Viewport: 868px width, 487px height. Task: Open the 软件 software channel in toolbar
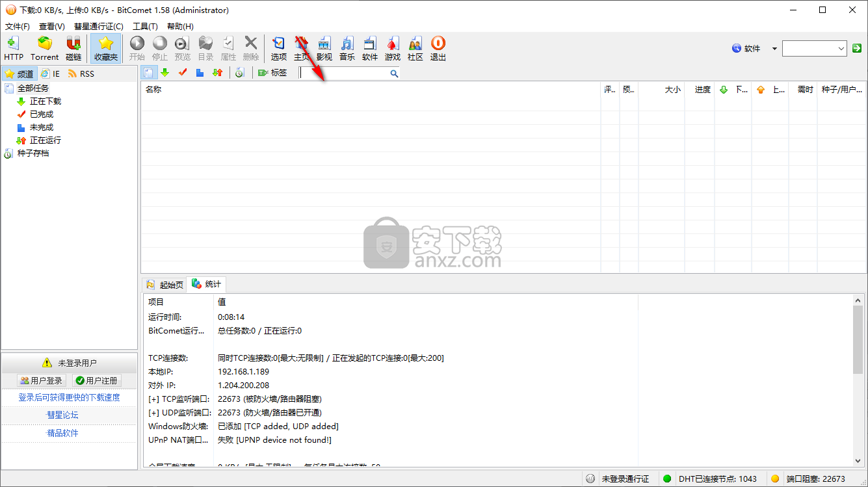(370, 49)
